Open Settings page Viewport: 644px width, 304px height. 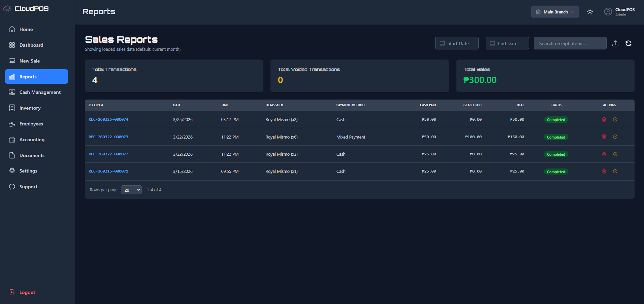pyautogui.click(x=36, y=171)
